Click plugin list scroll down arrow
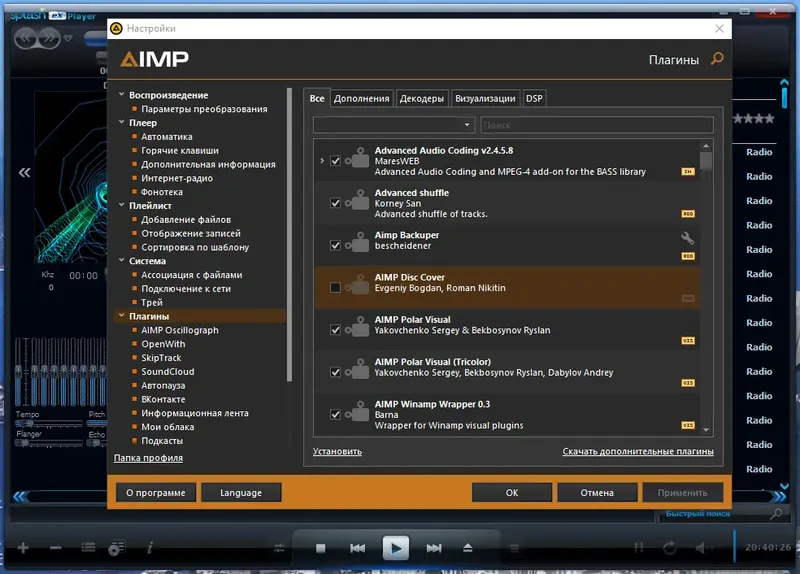The width and height of the screenshot is (800, 574). (x=706, y=430)
